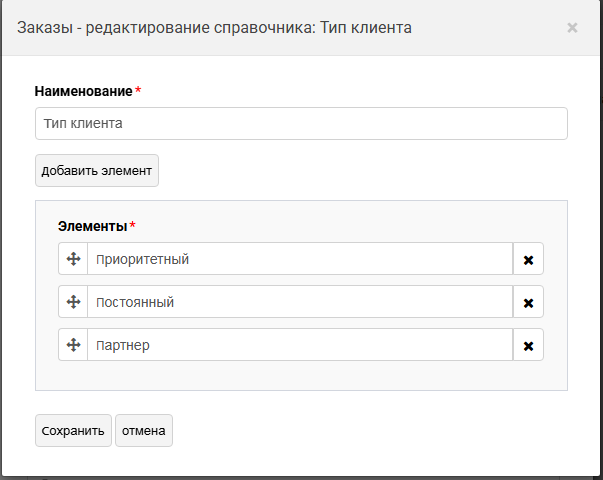The image size is (603, 480).
Task: Click the move handle beside Постоянный
Action: 73,302
